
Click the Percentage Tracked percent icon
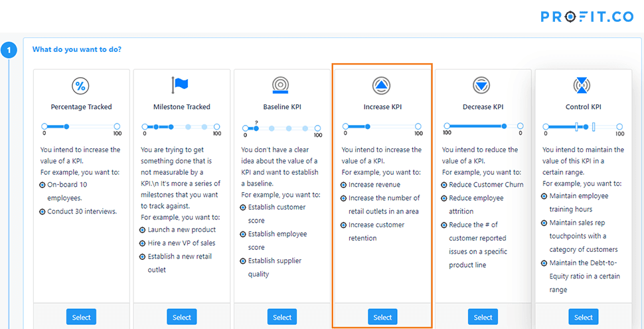[81, 86]
